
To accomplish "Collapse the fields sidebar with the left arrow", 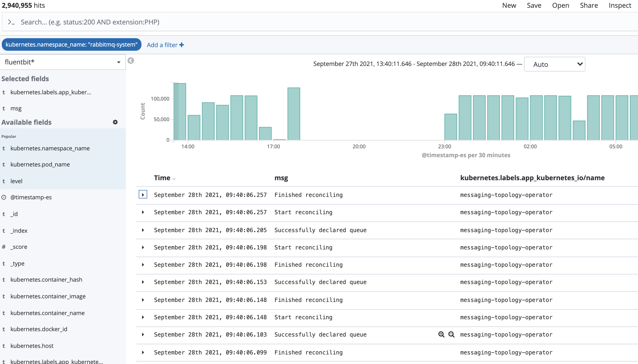I will (x=130, y=60).
